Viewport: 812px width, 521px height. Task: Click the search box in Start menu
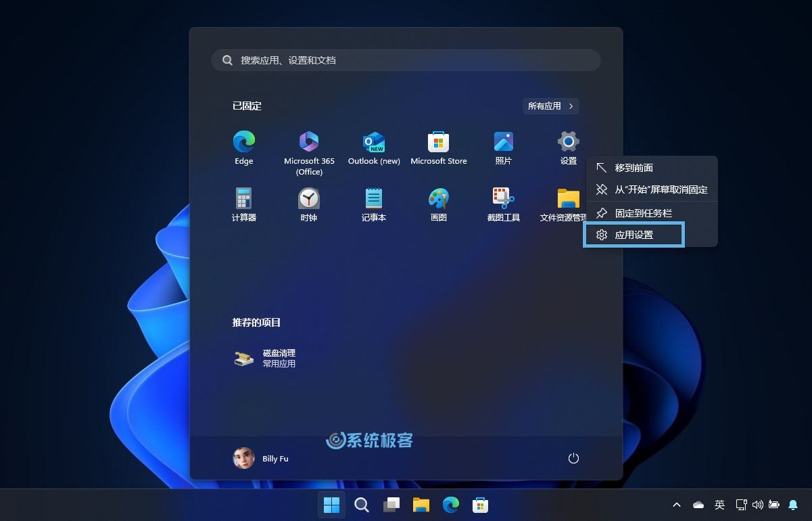point(406,60)
